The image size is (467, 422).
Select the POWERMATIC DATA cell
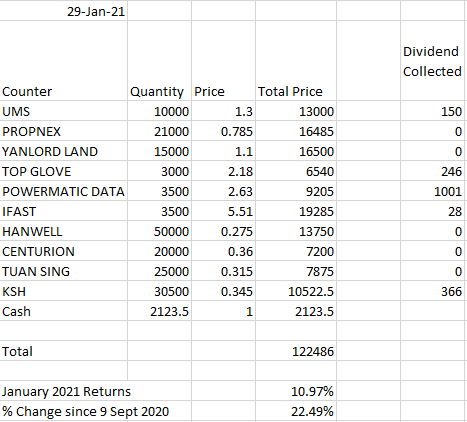(63, 191)
